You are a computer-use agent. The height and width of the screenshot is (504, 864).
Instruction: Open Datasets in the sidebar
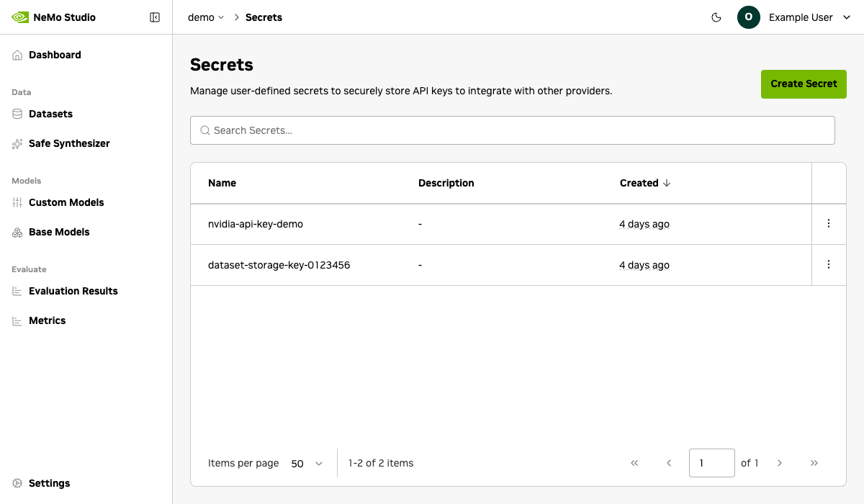(50, 114)
